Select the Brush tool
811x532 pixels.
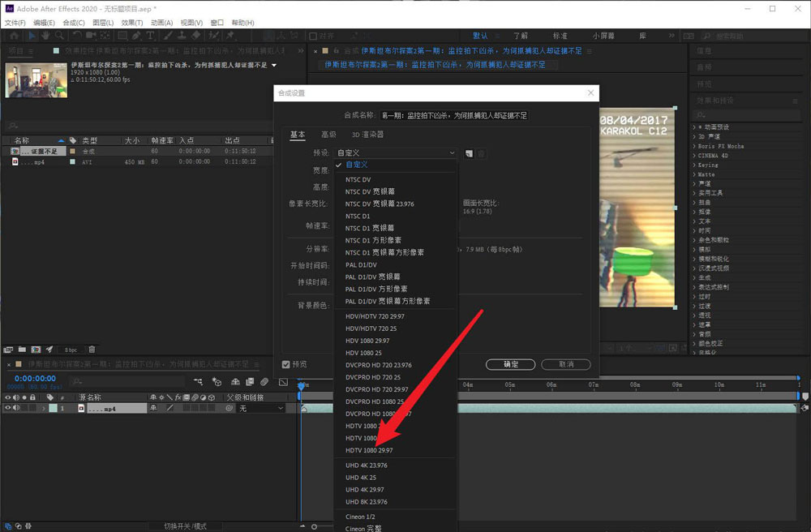[166, 35]
